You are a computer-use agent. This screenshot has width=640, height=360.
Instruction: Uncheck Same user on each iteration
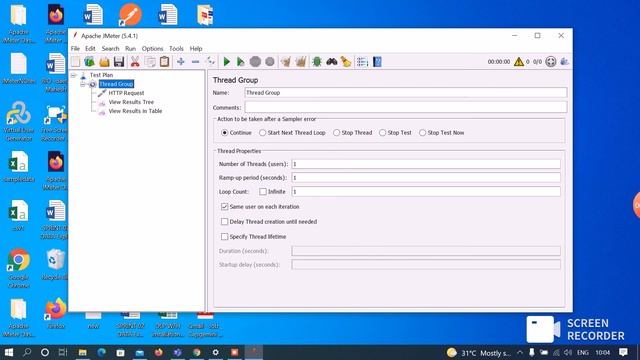click(x=224, y=207)
